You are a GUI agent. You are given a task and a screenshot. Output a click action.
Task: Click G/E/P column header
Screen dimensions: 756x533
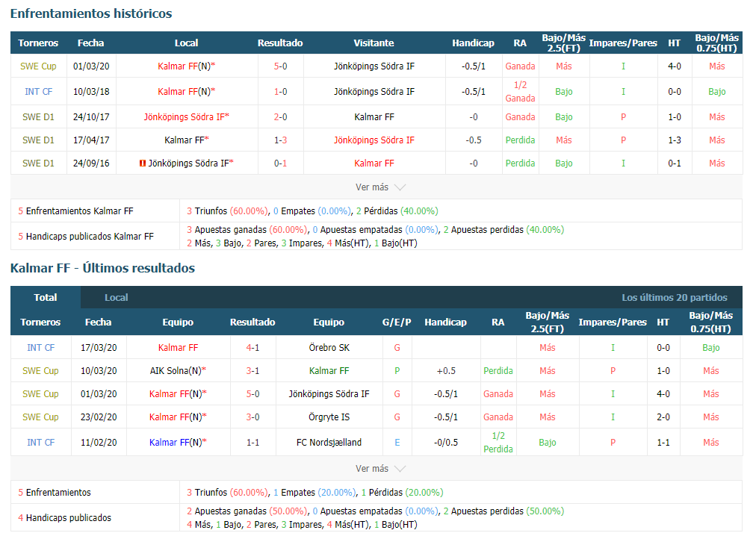(x=397, y=322)
